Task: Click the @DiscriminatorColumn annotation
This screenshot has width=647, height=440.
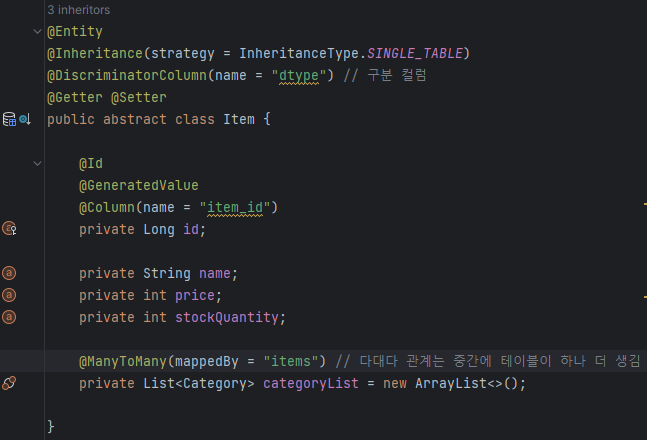Action: click(127, 76)
